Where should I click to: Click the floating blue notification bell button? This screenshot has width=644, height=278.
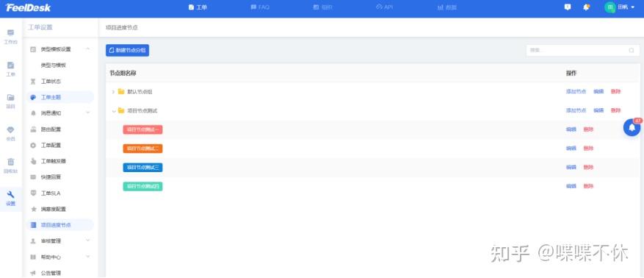(632, 127)
